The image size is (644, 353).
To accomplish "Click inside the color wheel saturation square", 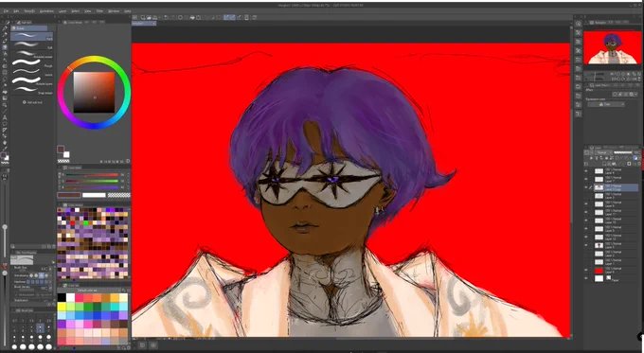I will [94, 92].
